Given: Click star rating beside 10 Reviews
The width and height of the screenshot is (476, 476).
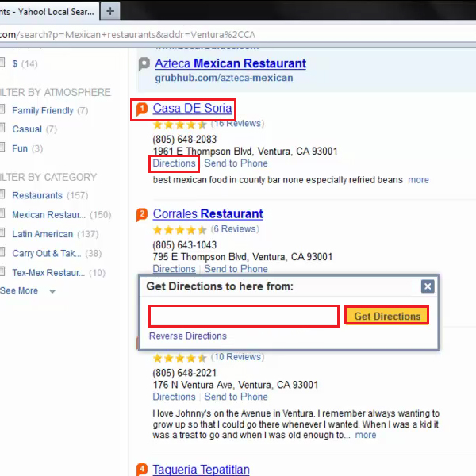Looking at the screenshot, I should click(180, 358).
